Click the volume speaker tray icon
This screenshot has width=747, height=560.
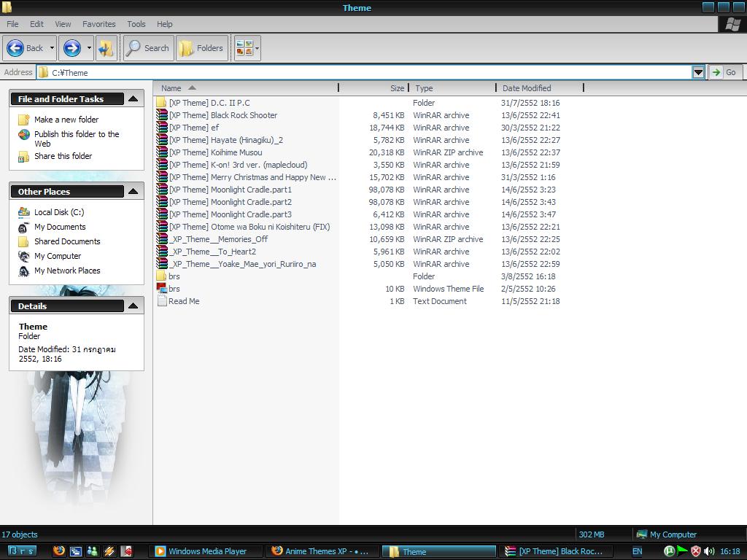(x=709, y=551)
